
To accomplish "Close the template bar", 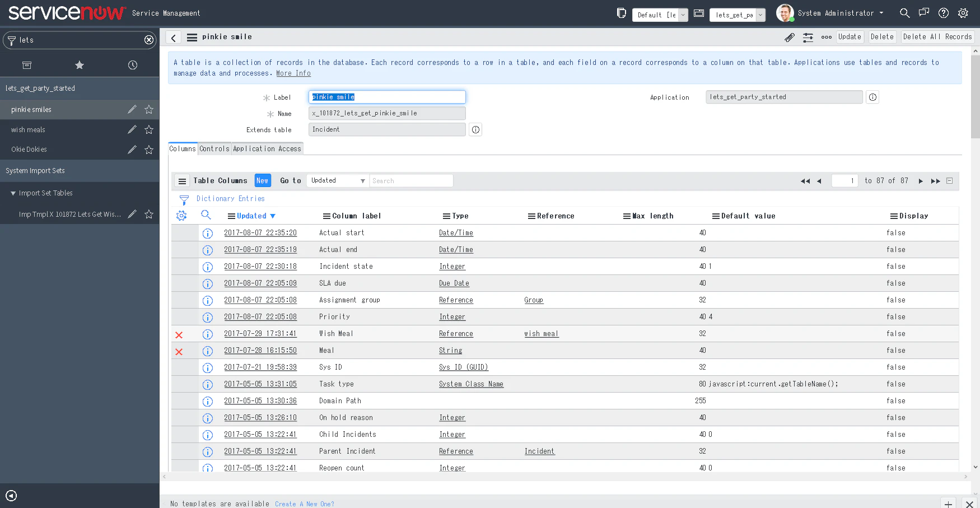I will [969, 503].
